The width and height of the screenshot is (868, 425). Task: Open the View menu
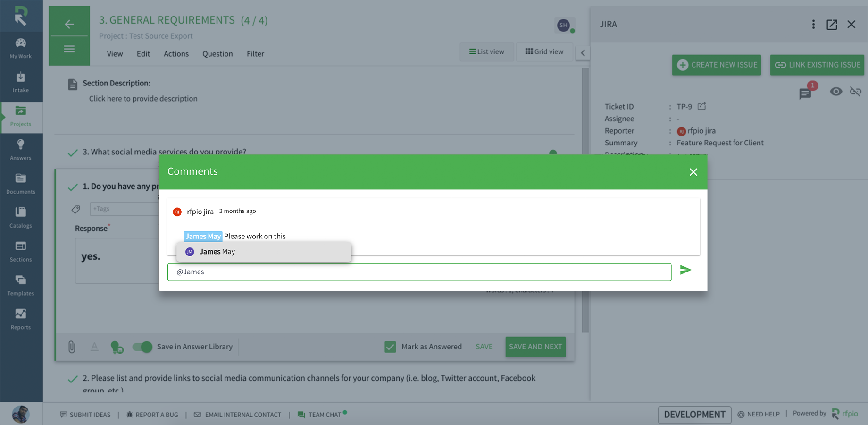coord(115,54)
